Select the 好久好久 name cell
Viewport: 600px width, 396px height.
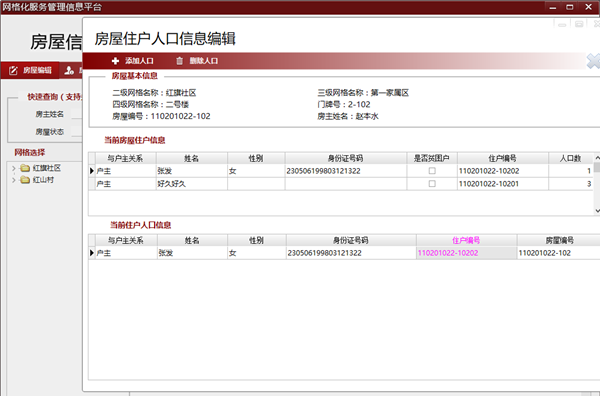pos(192,184)
